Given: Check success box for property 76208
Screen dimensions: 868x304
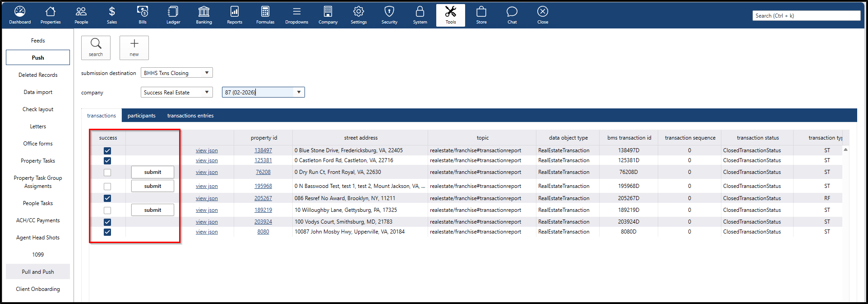Looking at the screenshot, I should tap(107, 173).
